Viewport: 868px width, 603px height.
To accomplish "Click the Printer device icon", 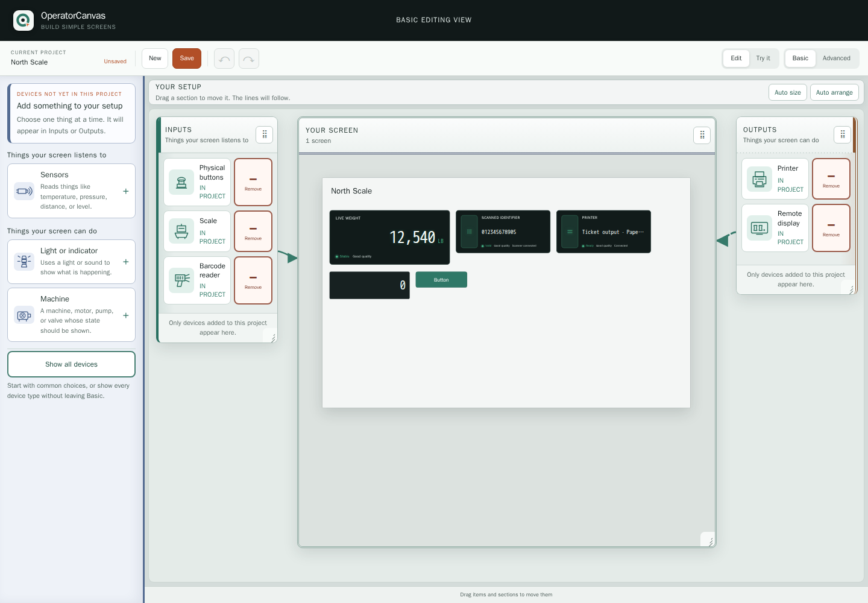I will tap(759, 179).
